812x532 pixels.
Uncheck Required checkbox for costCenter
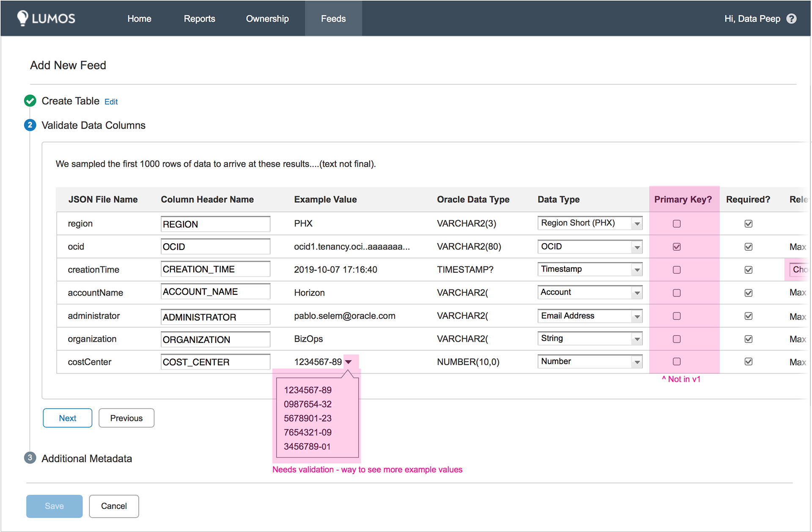pyautogui.click(x=748, y=362)
